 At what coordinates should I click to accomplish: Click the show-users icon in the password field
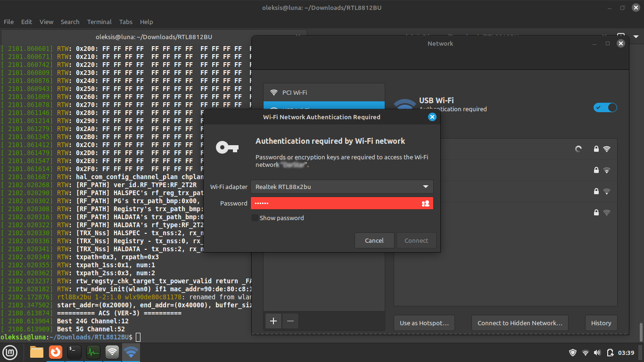(426, 204)
